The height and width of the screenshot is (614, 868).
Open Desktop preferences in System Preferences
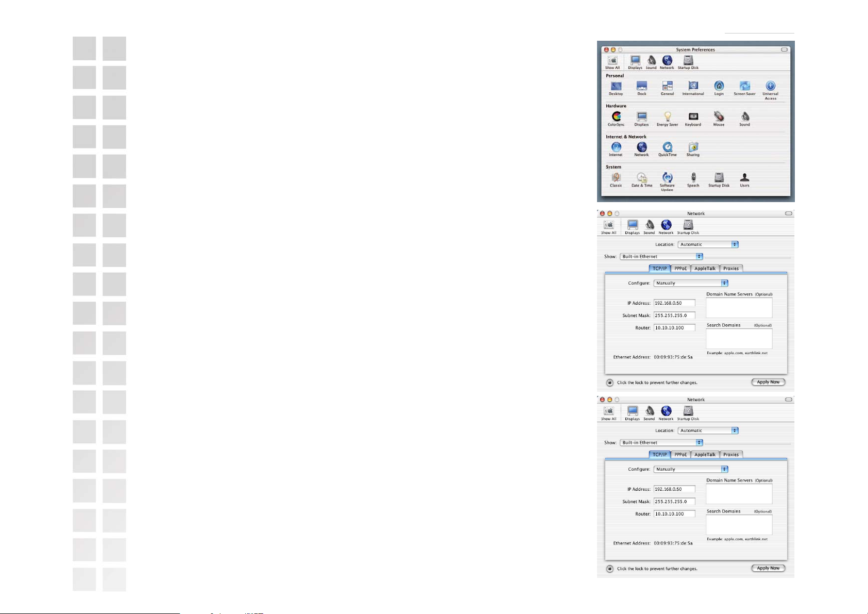[616, 88]
